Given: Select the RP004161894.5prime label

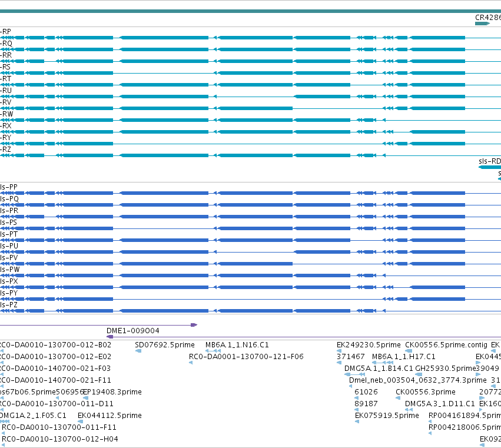Looking at the screenshot, I should (464, 416).
